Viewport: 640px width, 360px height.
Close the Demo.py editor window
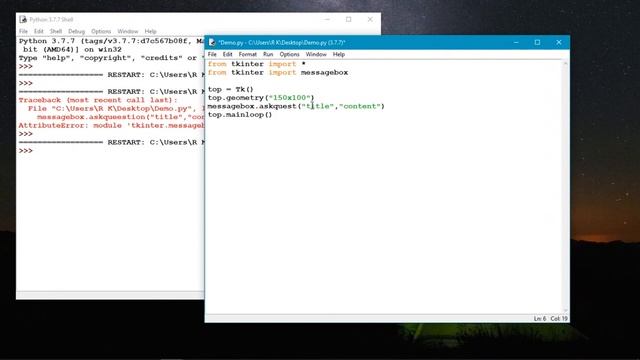click(559, 42)
